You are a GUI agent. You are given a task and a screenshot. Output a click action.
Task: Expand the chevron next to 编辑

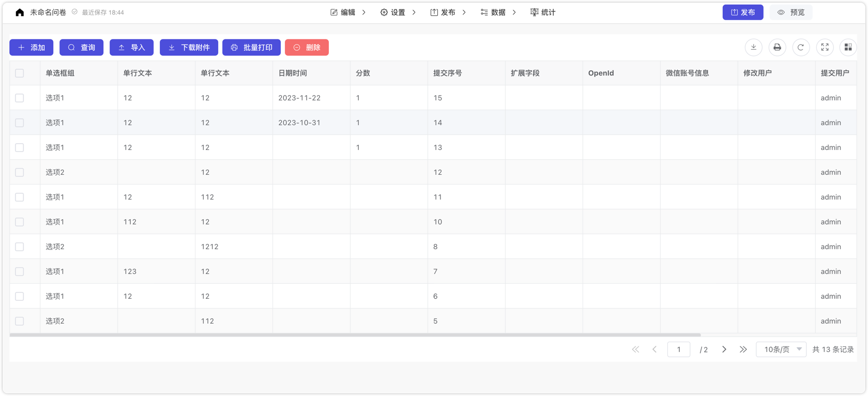[364, 12]
